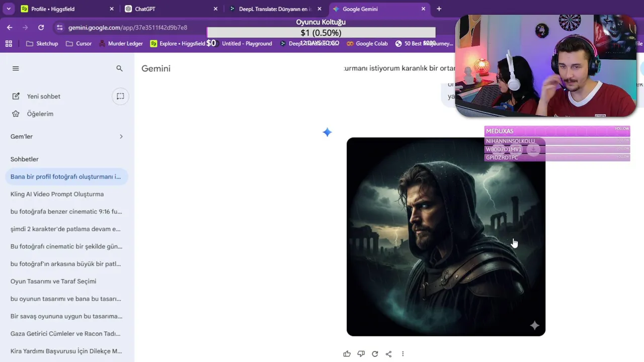
Task: Click the regenerate response icon
Action: pos(375,354)
